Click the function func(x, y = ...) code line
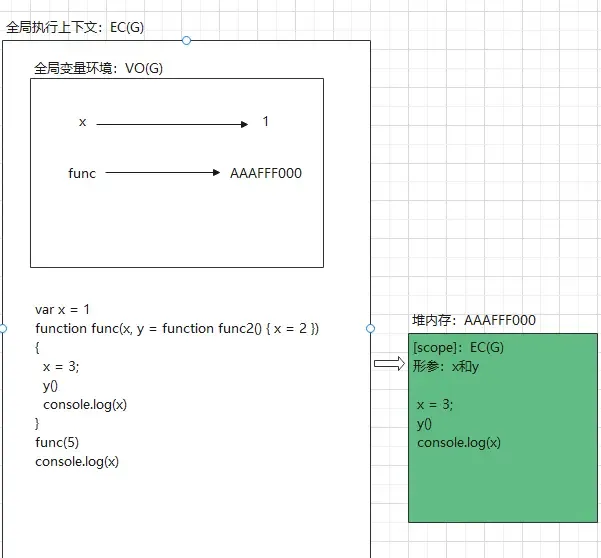Viewport: 601px width, 558px height. 177,328
